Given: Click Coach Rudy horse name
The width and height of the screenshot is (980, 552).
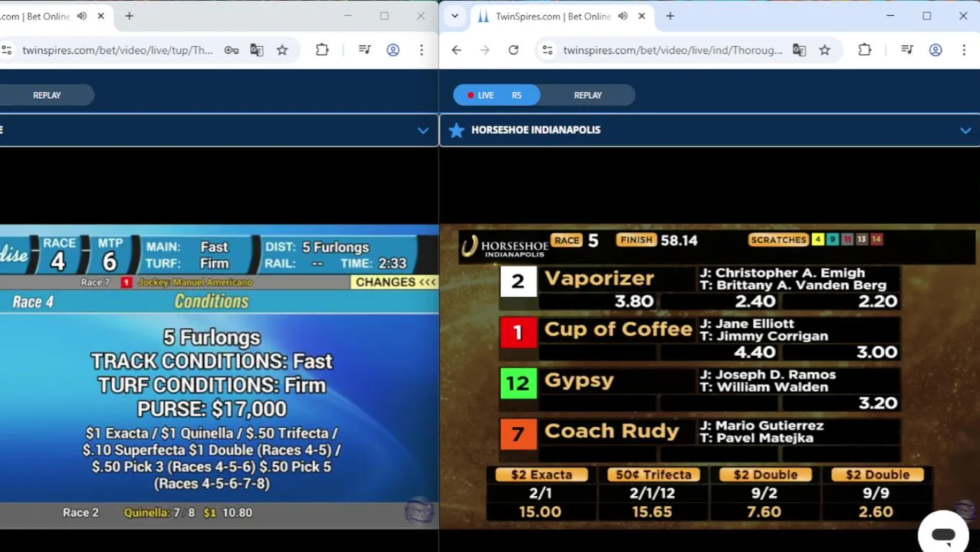Looking at the screenshot, I should 611,431.
